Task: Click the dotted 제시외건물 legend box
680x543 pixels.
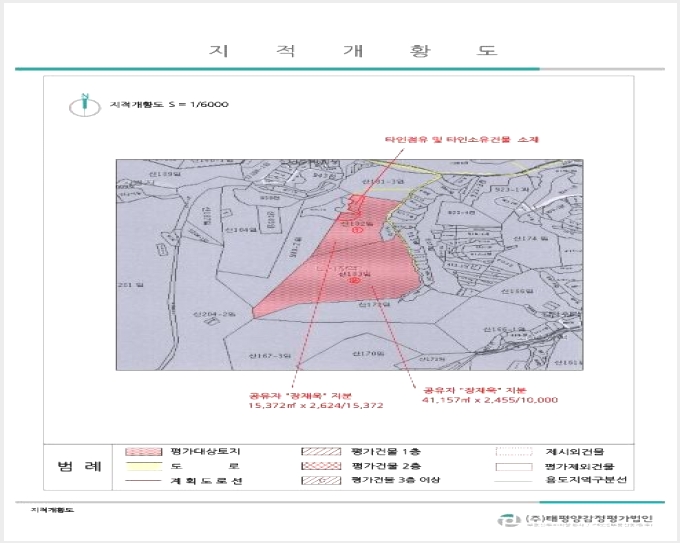Action: click(x=514, y=451)
